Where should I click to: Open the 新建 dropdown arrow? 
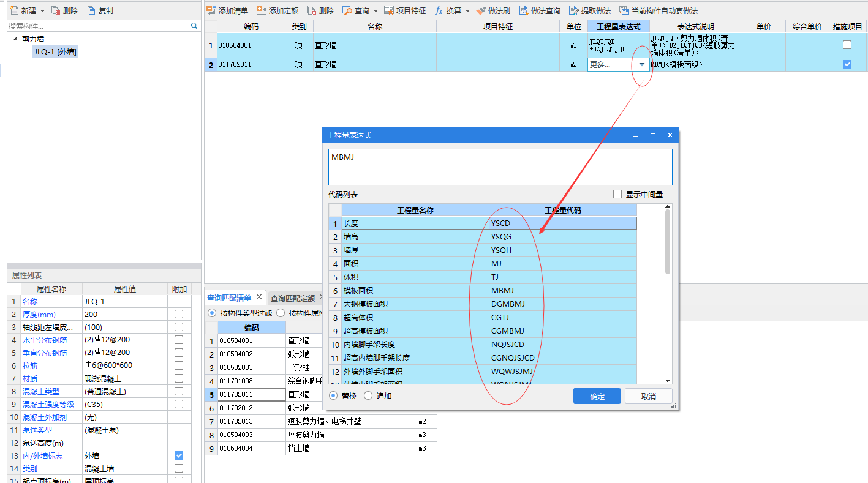point(42,11)
